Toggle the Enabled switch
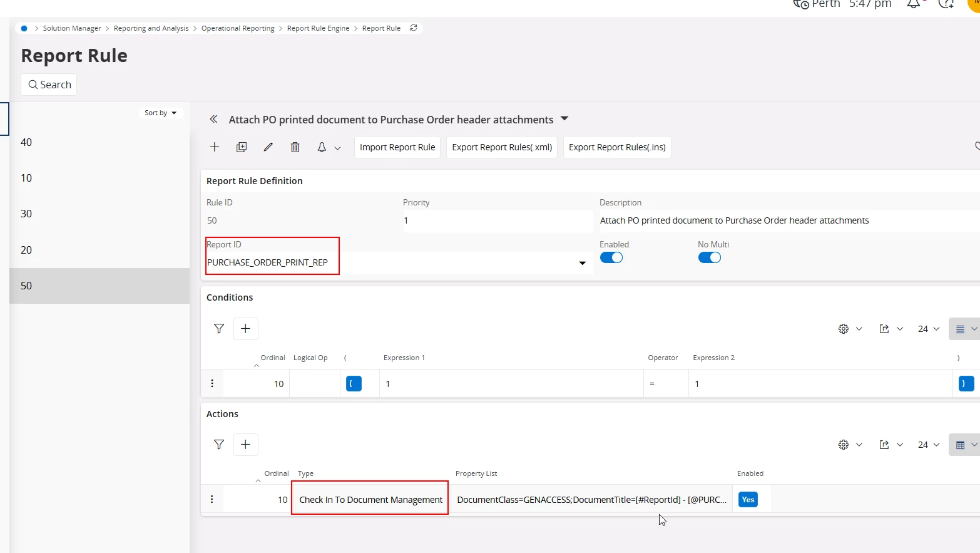980x553 pixels. (611, 257)
